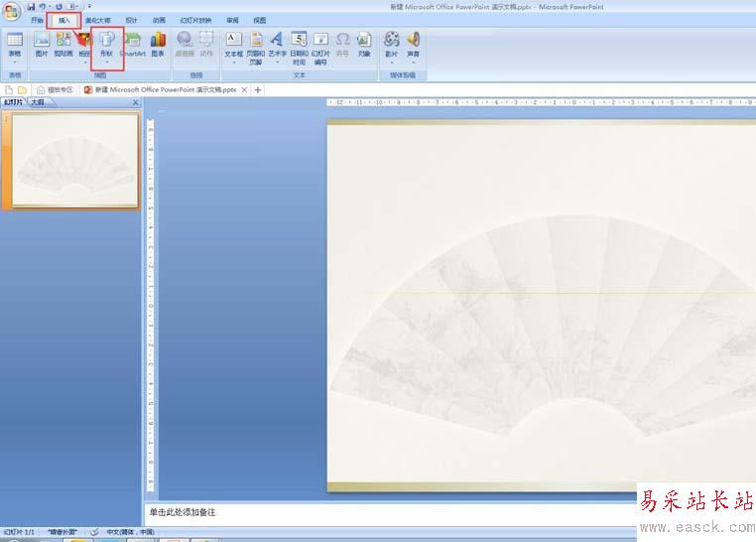
Task: Insert a picture with 图片 icon
Action: click(42, 45)
